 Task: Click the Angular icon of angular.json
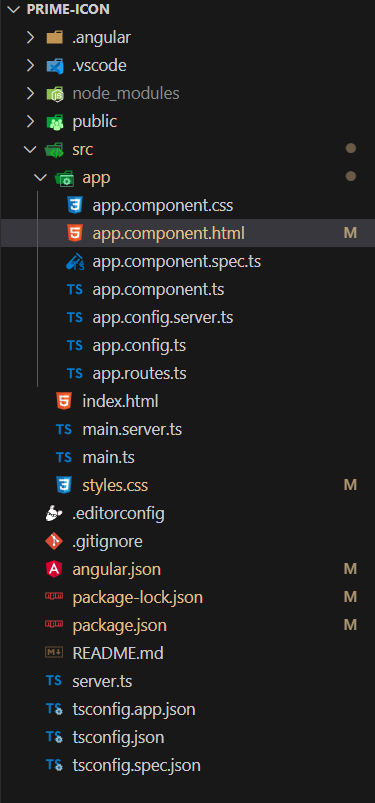54,569
